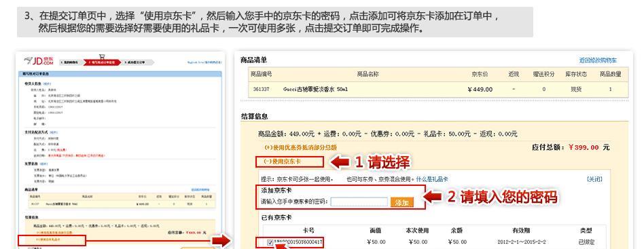Collapse the (-)使用京东卡 section
Image resolution: width=644 pixels, height=249 pixels.
pyautogui.click(x=282, y=161)
